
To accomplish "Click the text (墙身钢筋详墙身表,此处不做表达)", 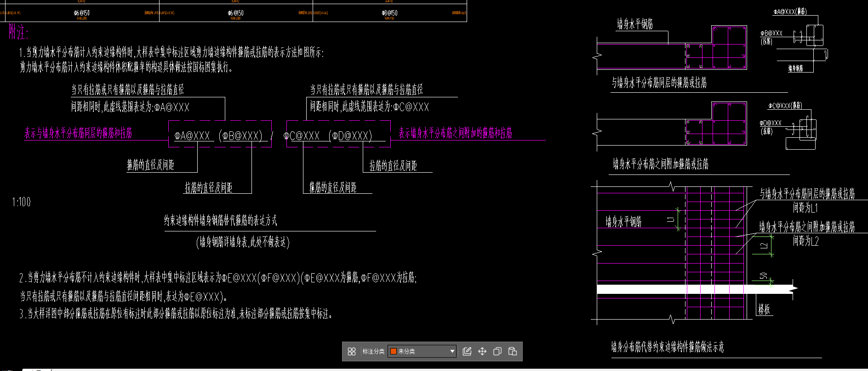I will [243, 242].
